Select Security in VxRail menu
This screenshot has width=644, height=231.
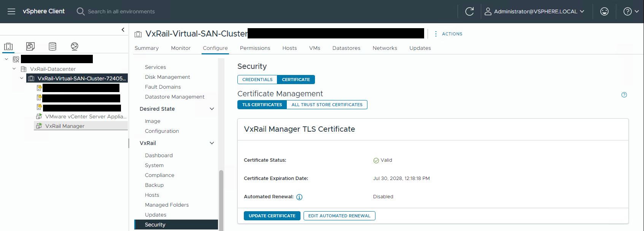[x=176, y=225]
